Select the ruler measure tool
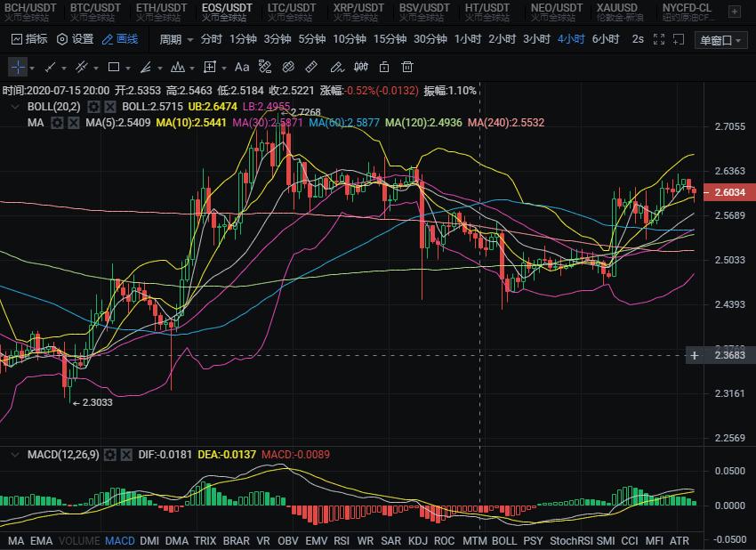Screen dimensions: 756x550 click(311, 67)
